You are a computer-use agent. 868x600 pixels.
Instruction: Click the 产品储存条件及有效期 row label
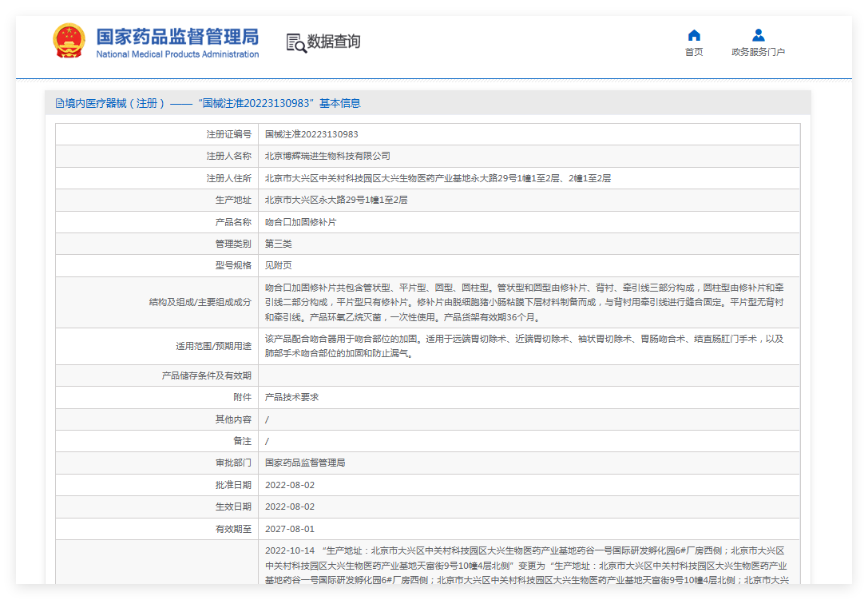point(207,375)
